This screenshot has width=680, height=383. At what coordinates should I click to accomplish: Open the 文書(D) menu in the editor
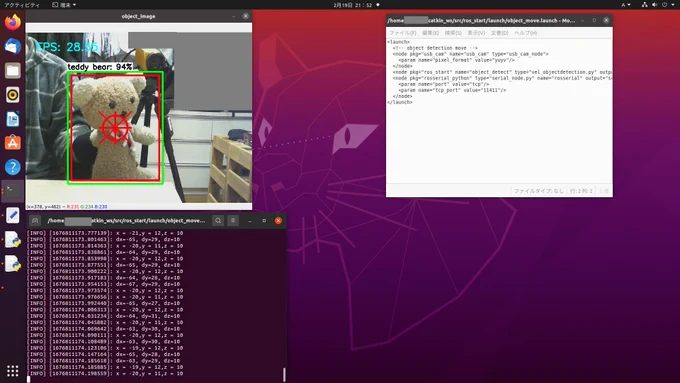click(500, 33)
